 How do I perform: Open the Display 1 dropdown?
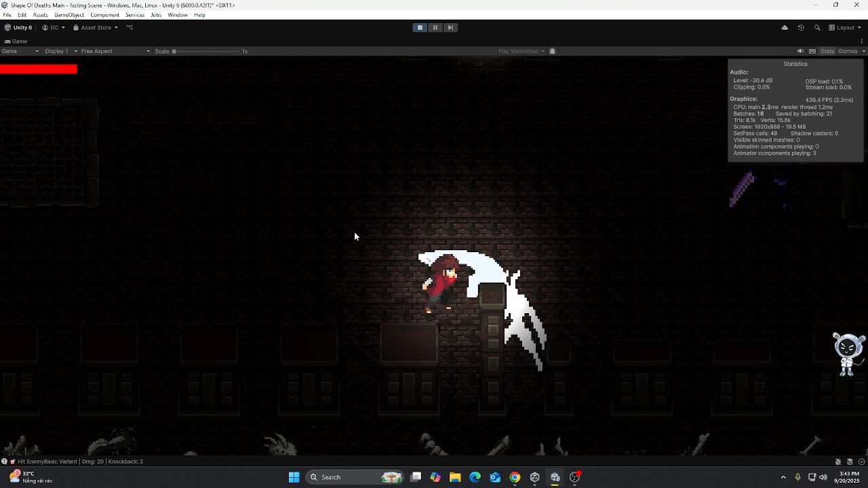(x=61, y=52)
